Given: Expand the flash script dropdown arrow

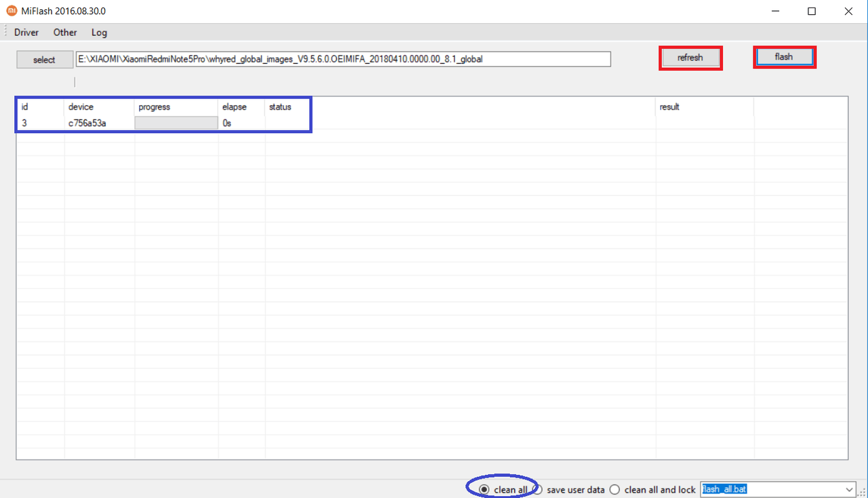Looking at the screenshot, I should (850, 489).
